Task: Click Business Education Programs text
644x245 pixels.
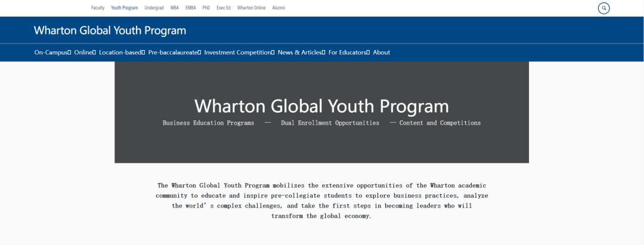Action: [x=208, y=123]
